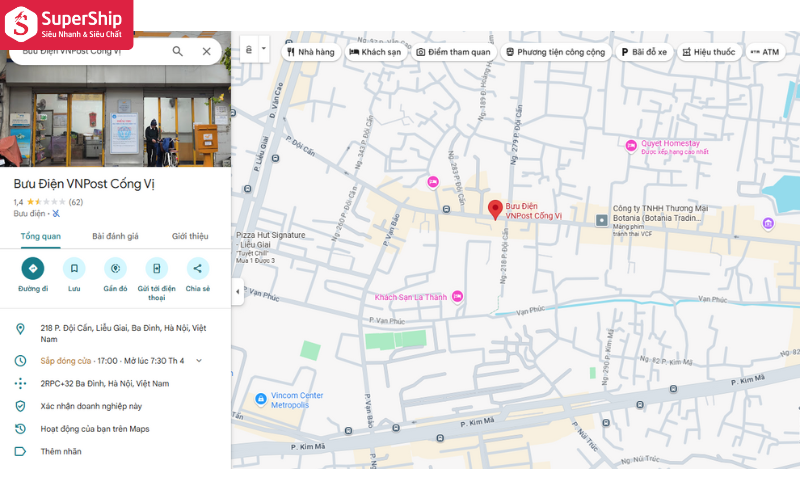Filter the map by ATM

(765, 52)
